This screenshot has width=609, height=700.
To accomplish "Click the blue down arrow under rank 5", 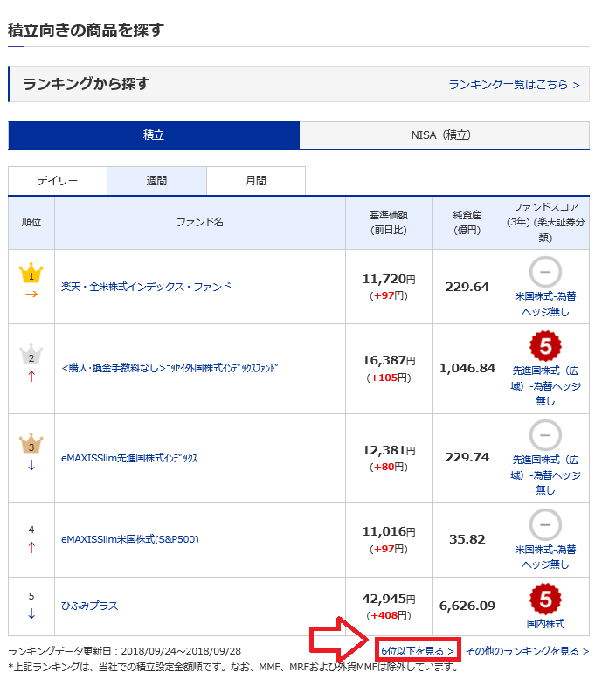I will pos(31,613).
